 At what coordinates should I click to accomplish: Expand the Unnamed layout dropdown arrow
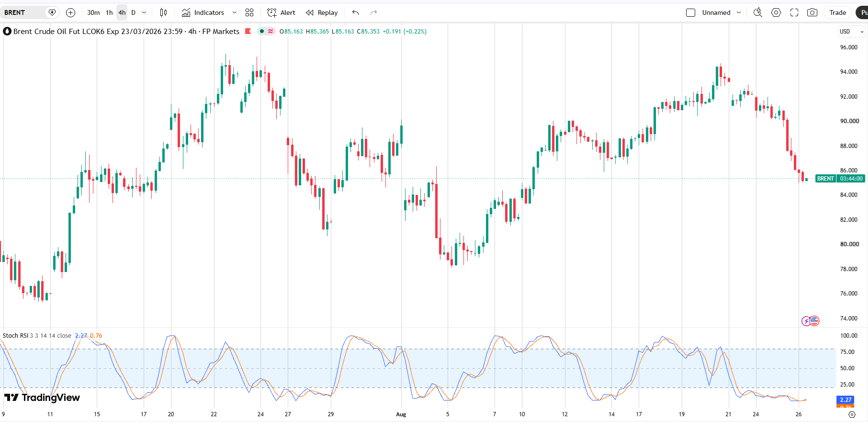[x=739, y=12]
